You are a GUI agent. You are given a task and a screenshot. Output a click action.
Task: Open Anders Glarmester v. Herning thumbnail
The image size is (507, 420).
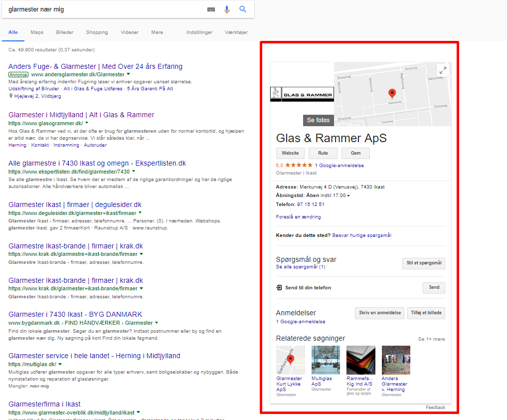396,360
